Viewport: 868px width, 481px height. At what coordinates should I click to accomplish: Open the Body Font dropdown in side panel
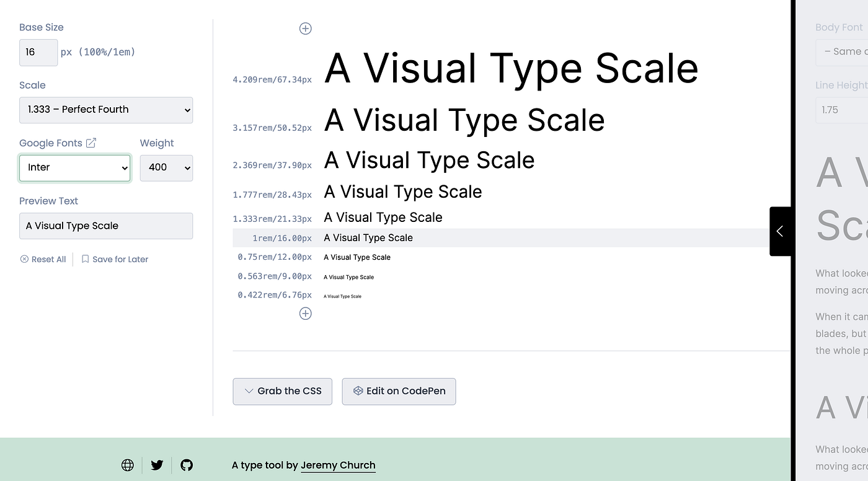pos(841,52)
